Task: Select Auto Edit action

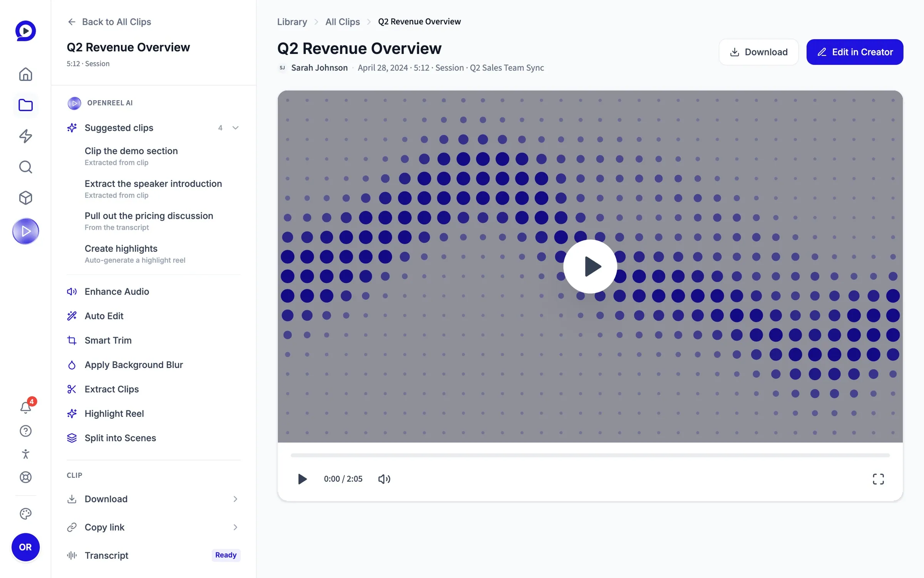Action: point(153,316)
